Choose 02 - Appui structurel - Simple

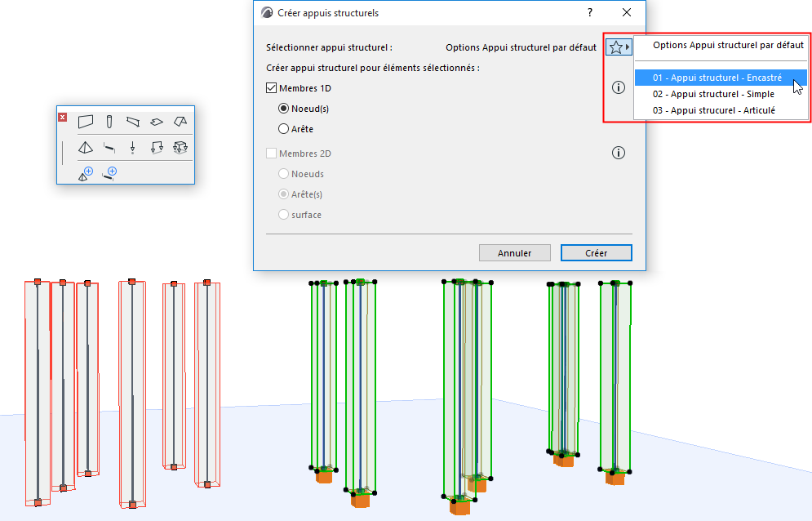tap(721, 94)
